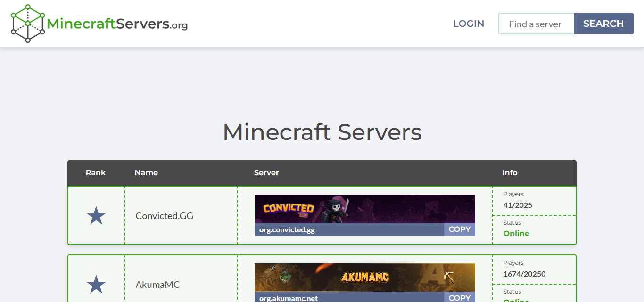This screenshot has width=644, height=302.
Task: Click the Info column header
Action: click(x=510, y=172)
